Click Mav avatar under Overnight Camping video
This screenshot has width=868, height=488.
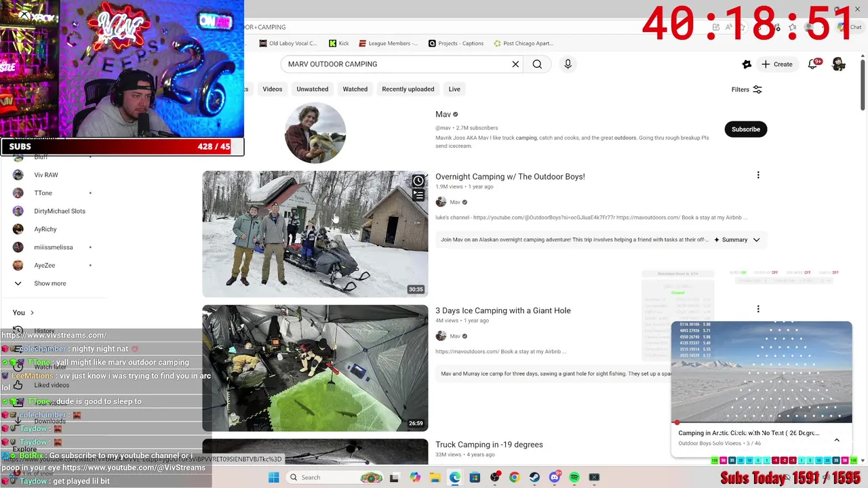(441, 202)
